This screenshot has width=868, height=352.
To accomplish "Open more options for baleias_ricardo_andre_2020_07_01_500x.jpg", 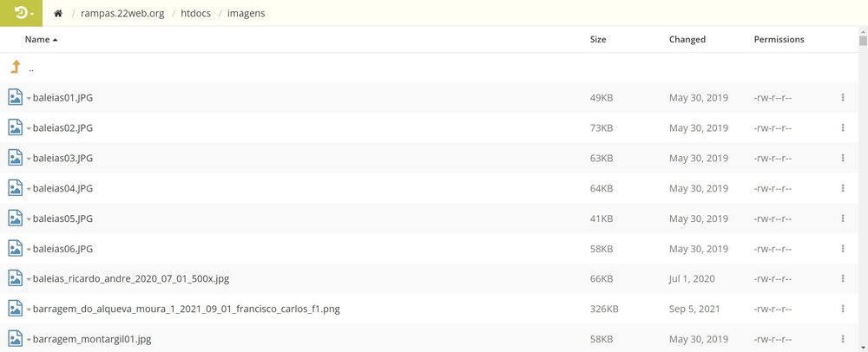I will pyautogui.click(x=843, y=278).
